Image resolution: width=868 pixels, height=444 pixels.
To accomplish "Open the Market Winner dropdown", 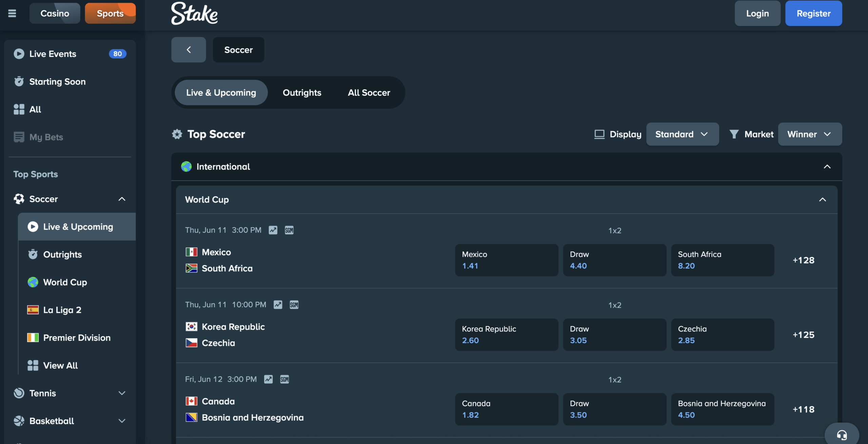I will (810, 134).
